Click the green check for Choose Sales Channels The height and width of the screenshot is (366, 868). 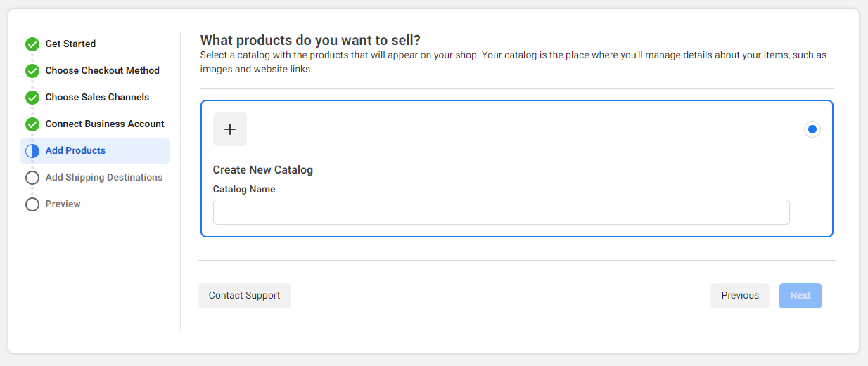(32, 98)
